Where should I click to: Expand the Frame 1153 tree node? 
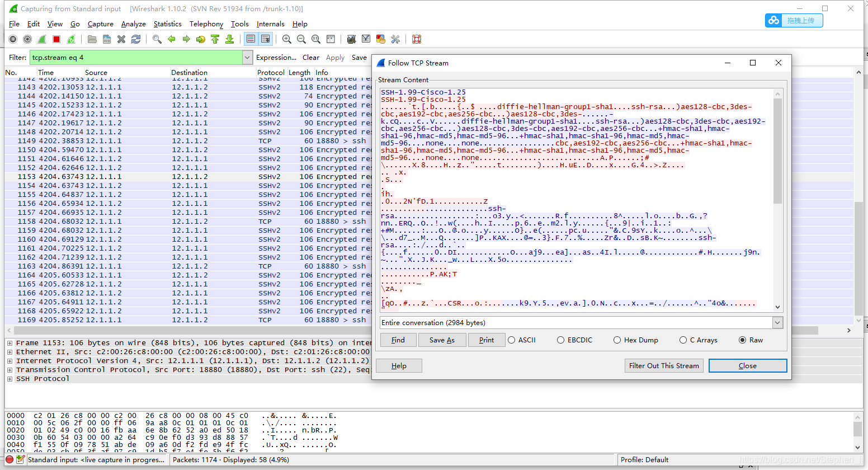pos(10,343)
